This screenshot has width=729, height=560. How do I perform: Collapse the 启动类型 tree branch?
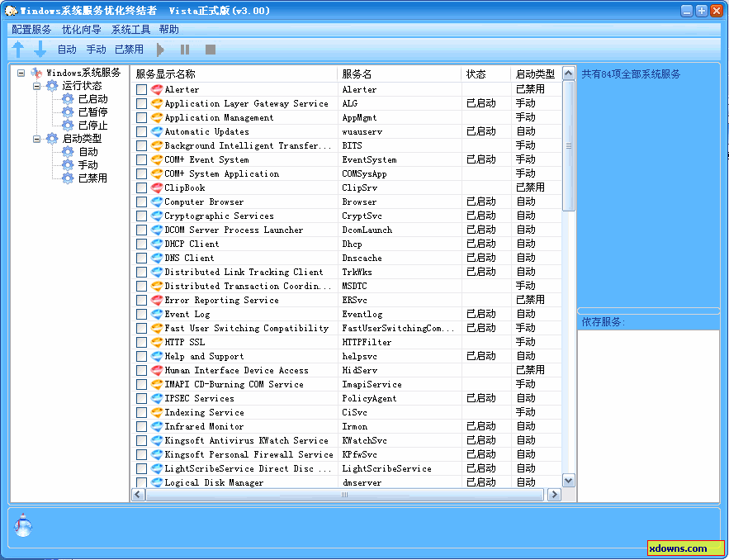click(36, 139)
